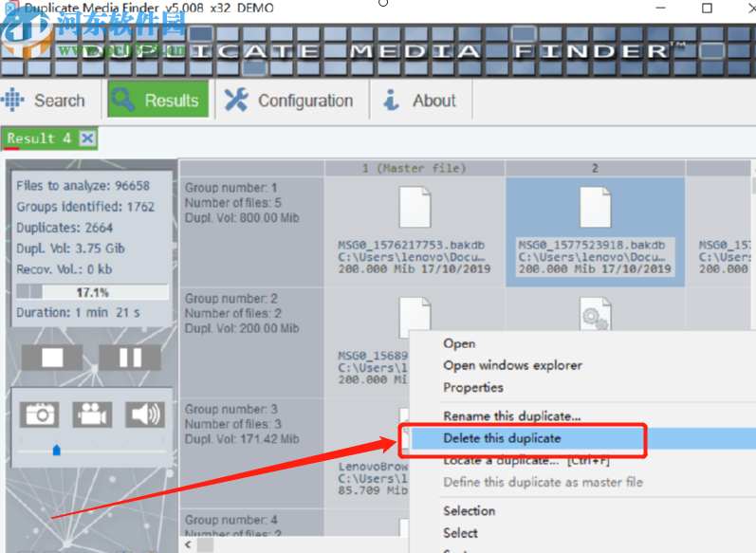Screen dimensions: 756x553
Task: Open the Configuration tab
Action: [291, 101]
